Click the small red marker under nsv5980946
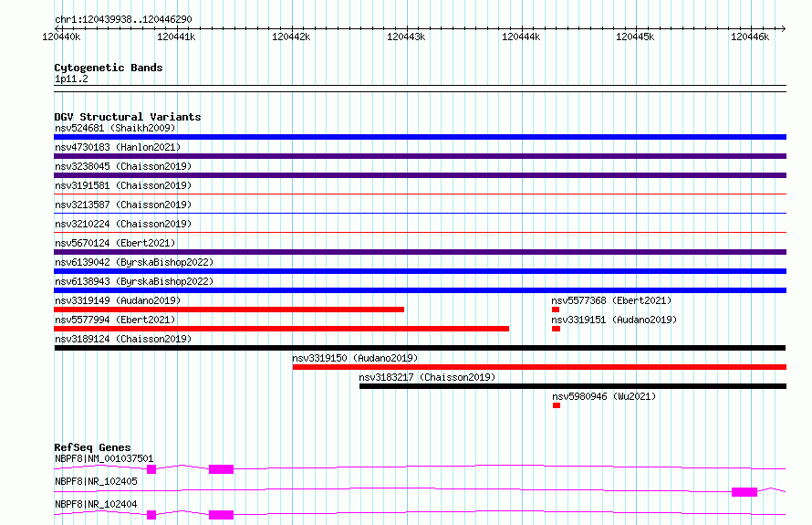This screenshot has width=812, height=525. (x=557, y=405)
